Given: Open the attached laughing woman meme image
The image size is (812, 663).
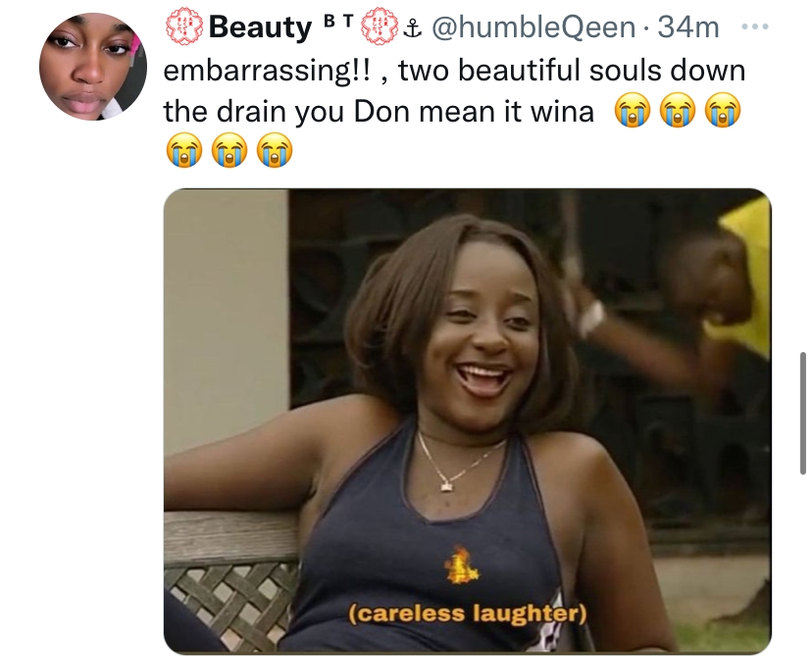Looking at the screenshot, I should click(x=468, y=421).
